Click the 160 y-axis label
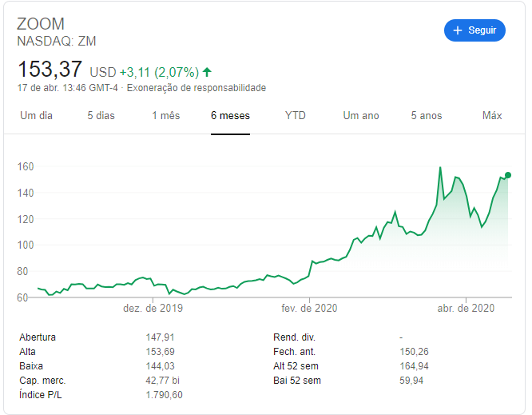532x415 pixels. 26,167
